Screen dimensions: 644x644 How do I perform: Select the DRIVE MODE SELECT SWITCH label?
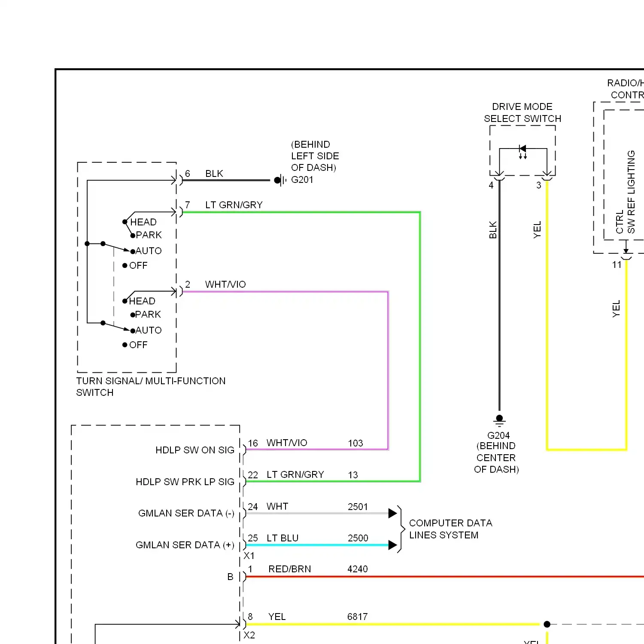[x=522, y=112]
